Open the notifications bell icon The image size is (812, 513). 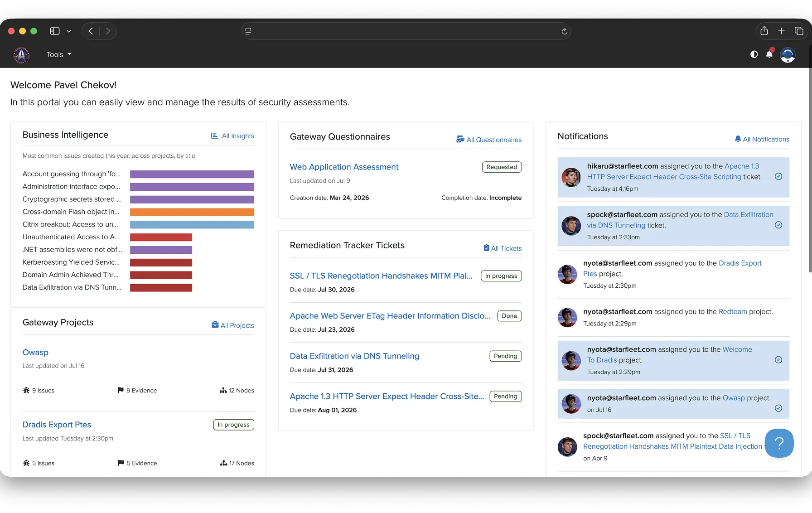769,54
